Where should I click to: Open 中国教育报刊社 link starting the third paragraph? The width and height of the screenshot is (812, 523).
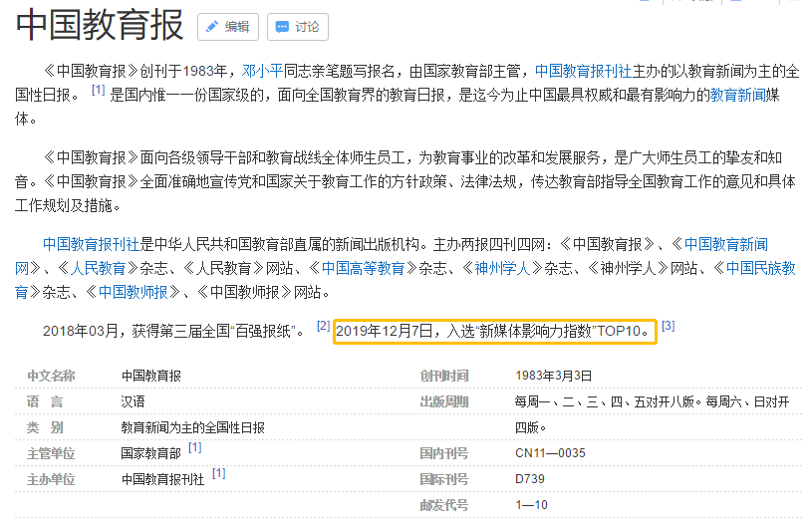(91, 244)
